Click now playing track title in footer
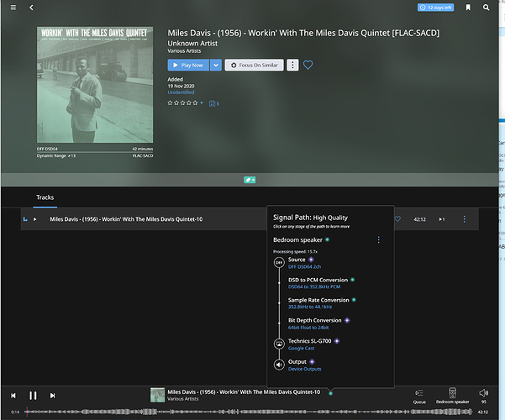Image resolution: width=505 pixels, height=420 pixels. coord(244,392)
